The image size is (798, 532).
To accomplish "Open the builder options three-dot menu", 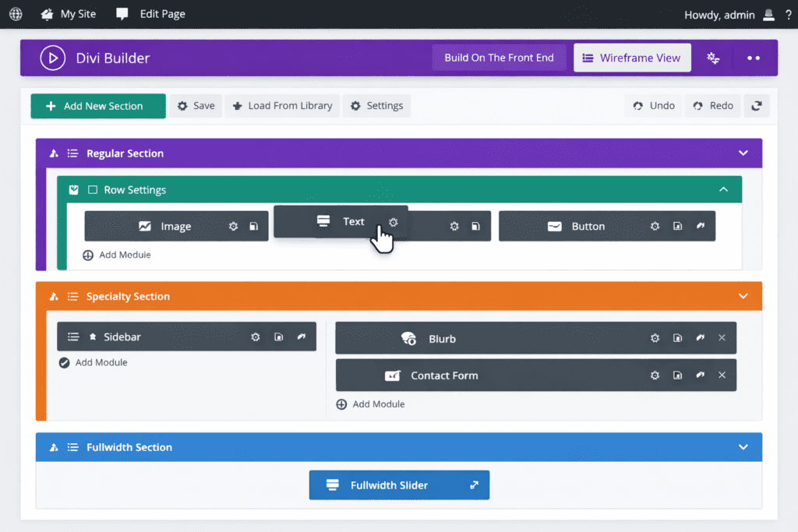I will tap(753, 57).
